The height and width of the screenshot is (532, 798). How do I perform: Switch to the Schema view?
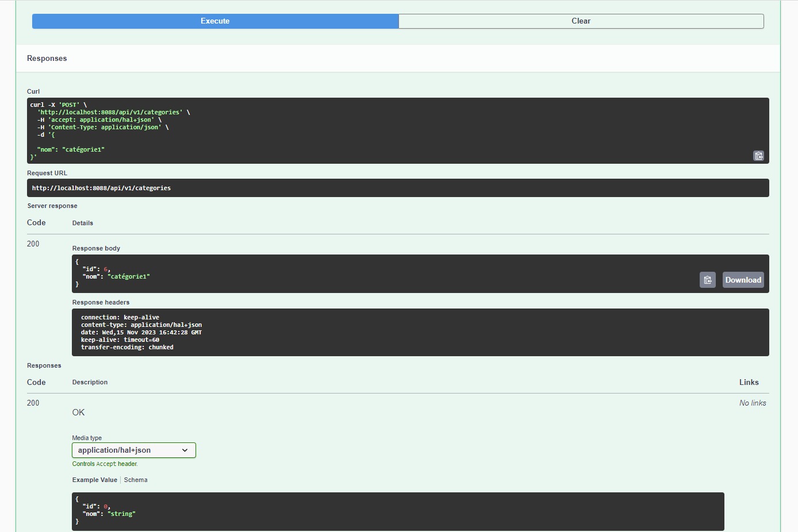136,480
